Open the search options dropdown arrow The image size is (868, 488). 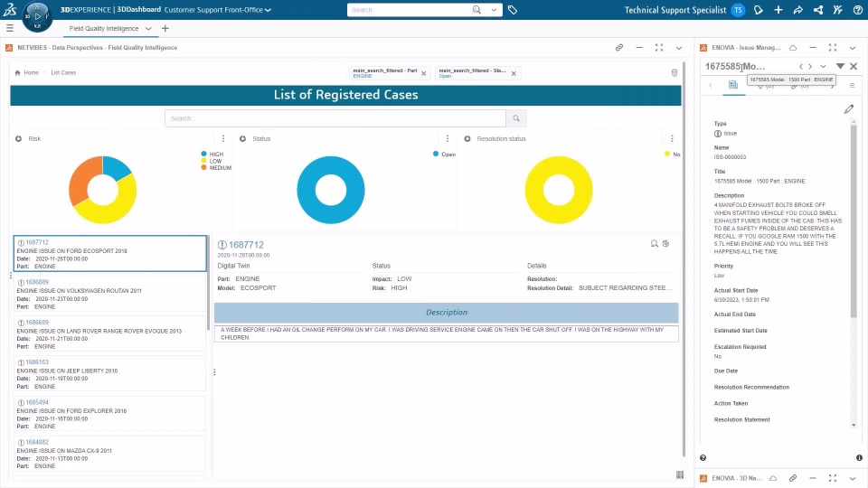point(494,10)
